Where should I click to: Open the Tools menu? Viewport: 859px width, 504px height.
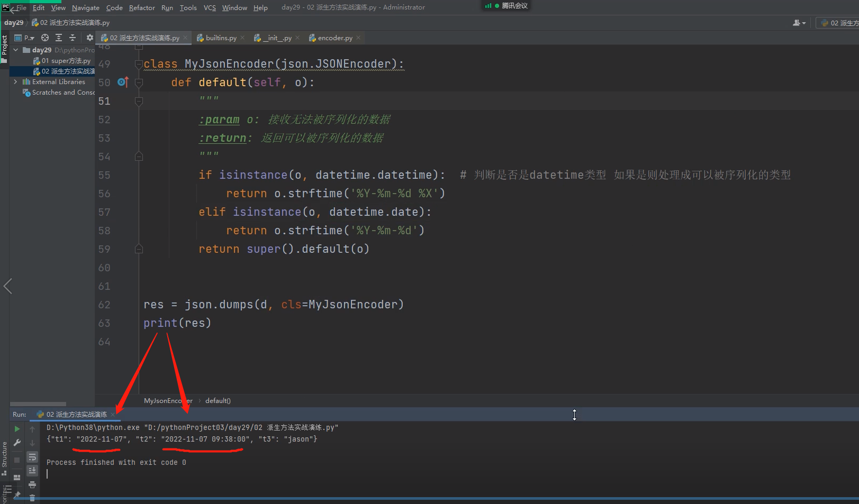pyautogui.click(x=188, y=7)
